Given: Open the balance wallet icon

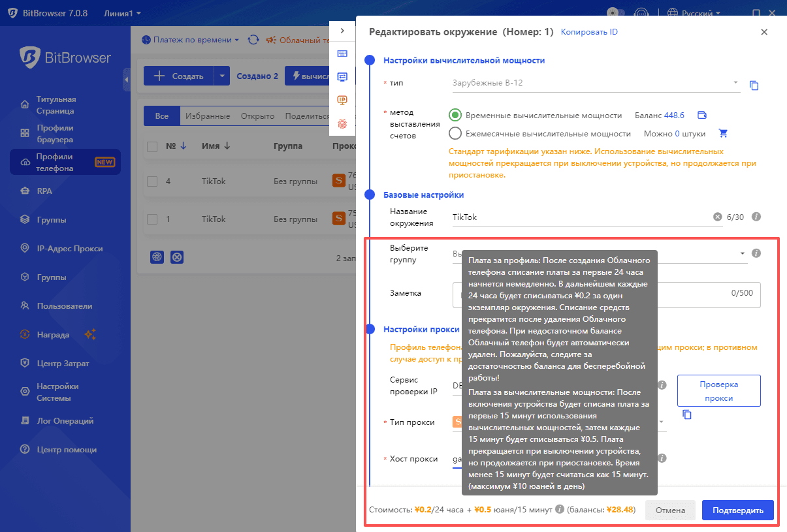Looking at the screenshot, I should [702, 116].
